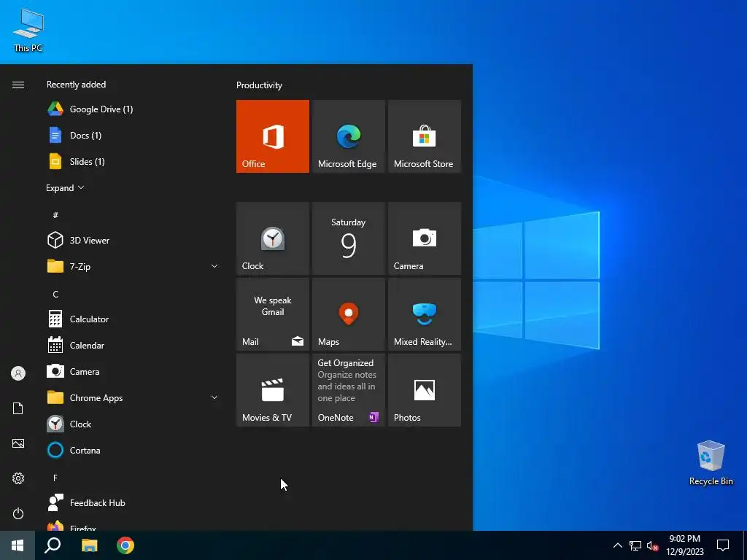Select the Recently added header
Screen dimensions: 747x560
click(x=76, y=85)
